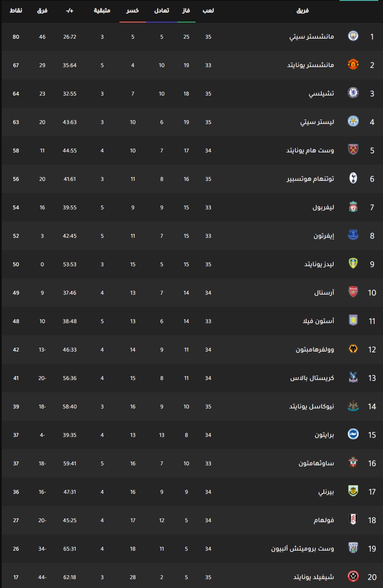
Task: Open the ليدز يونايتد team link
Action: click(x=319, y=264)
